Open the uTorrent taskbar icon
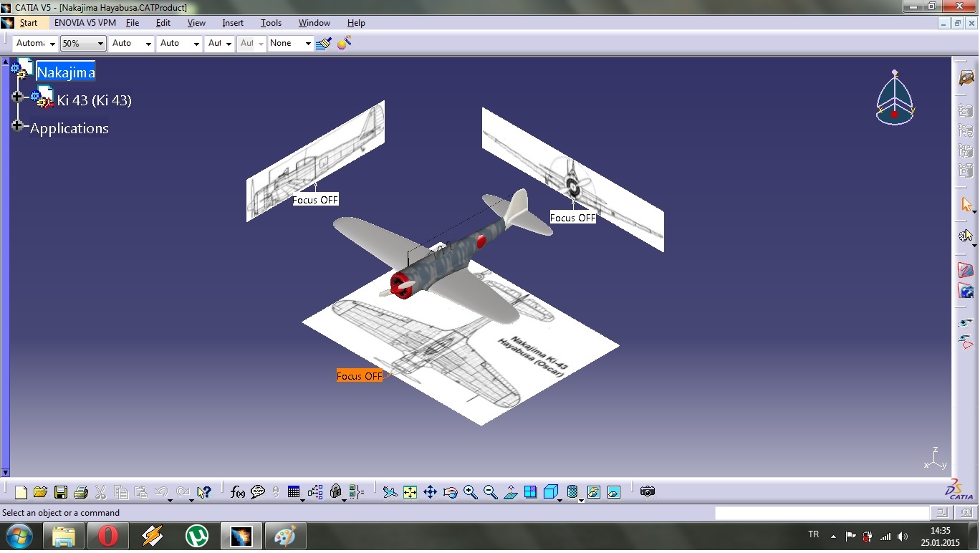This screenshot has width=980, height=553. 197,536
